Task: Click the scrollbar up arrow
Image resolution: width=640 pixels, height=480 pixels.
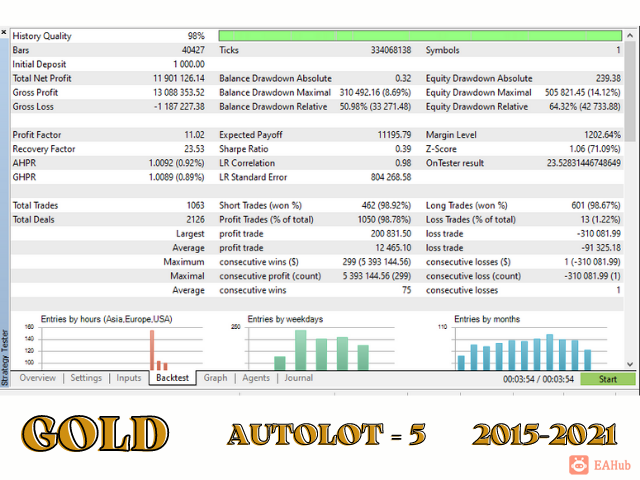Action: (630, 36)
